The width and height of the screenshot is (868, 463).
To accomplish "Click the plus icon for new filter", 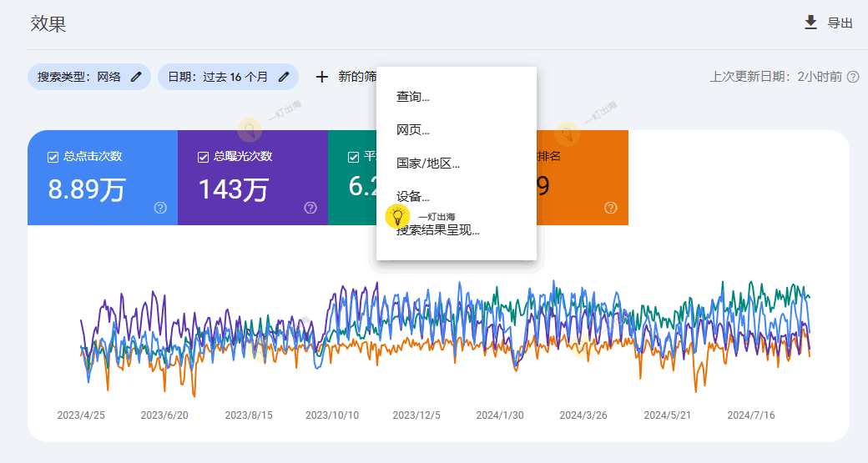I will [321, 77].
